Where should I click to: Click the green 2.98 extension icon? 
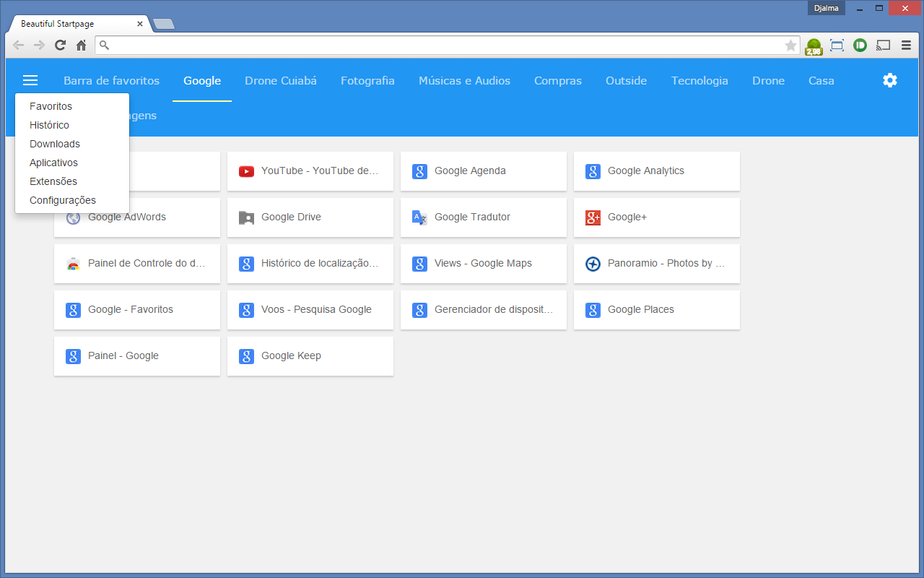814,46
